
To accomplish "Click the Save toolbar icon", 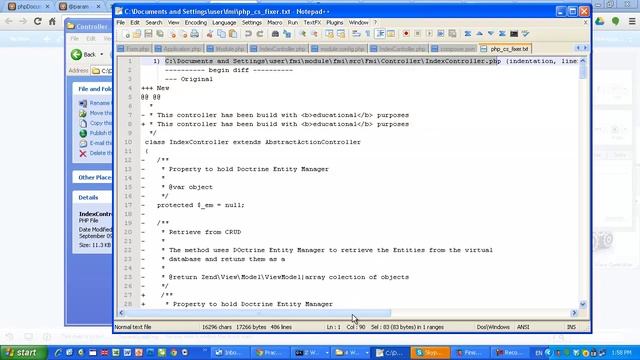I will pos(148,34).
